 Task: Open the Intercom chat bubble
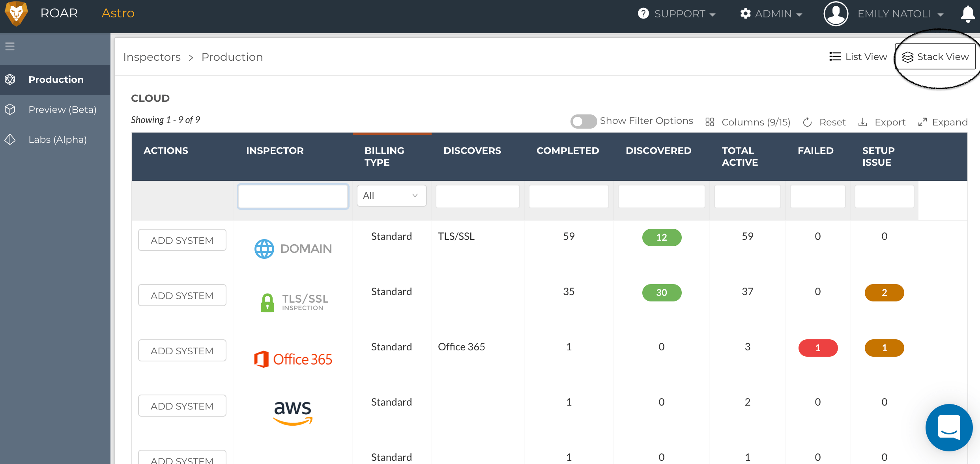[x=948, y=428]
